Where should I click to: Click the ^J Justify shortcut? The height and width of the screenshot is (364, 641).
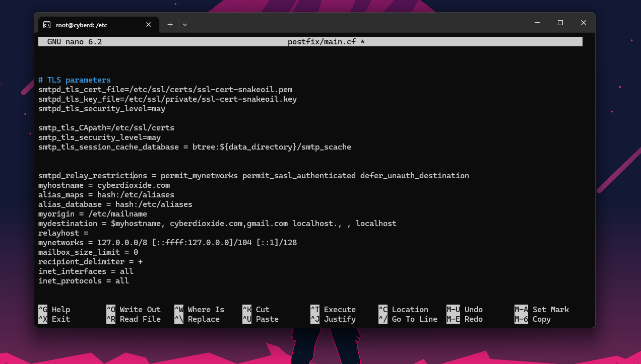point(333,319)
